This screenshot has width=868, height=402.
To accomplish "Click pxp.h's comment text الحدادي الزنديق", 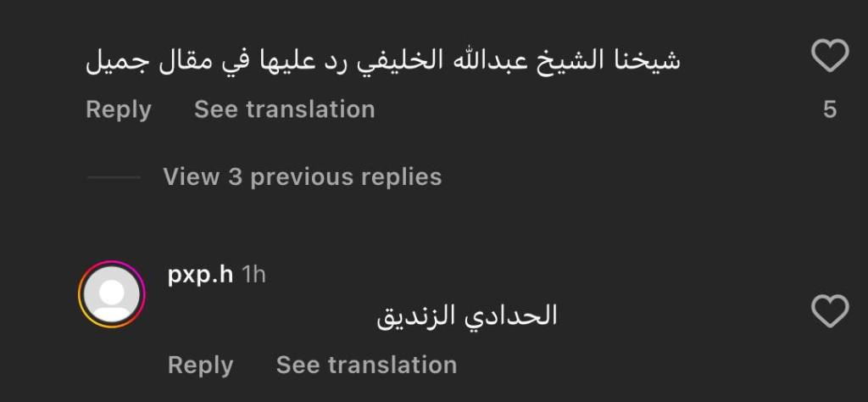I will [x=467, y=316].
